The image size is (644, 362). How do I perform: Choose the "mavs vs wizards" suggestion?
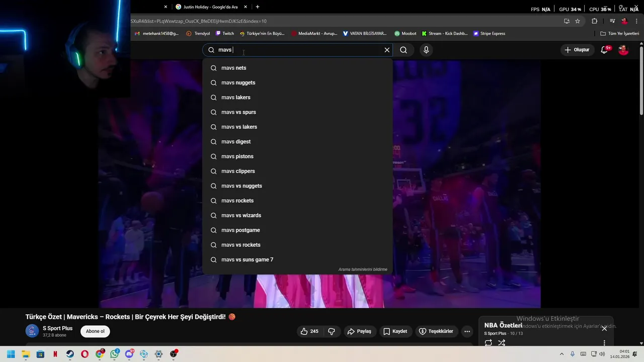pyautogui.click(x=297, y=215)
